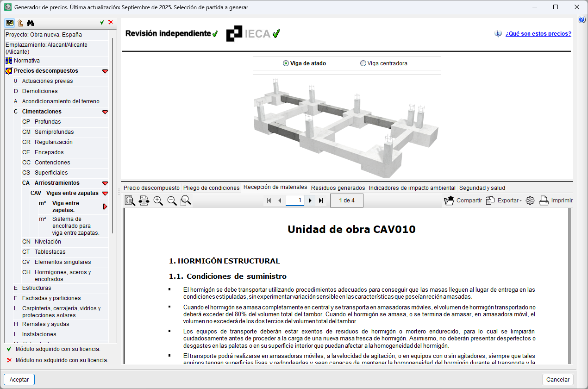The width and height of the screenshot is (588, 389).
Task: Select the Viga centradora radio button
Action: pyautogui.click(x=363, y=63)
